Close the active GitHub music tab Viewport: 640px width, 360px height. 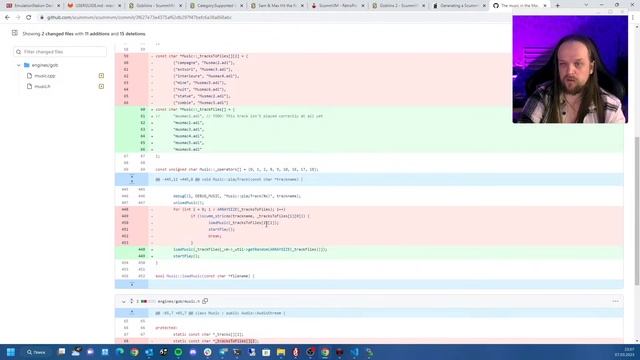pyautogui.click(x=545, y=6)
